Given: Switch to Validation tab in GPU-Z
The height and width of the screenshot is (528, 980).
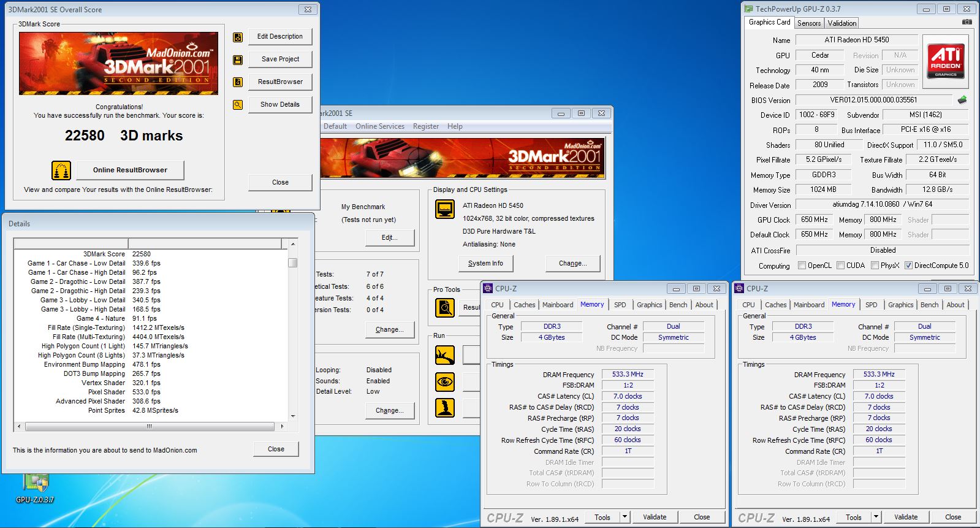Looking at the screenshot, I should coord(842,23).
